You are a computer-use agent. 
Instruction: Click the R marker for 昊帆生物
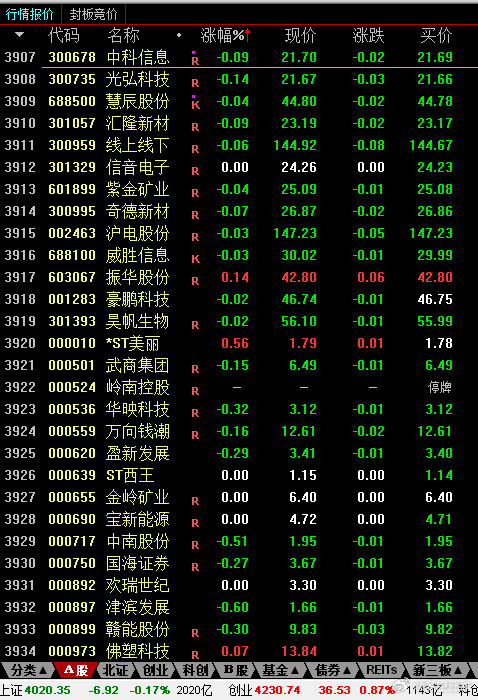point(195,325)
